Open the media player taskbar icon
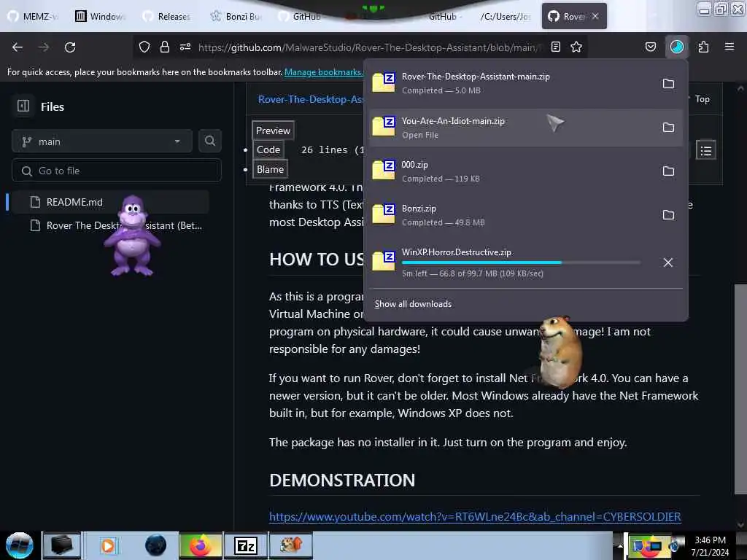 [108, 545]
